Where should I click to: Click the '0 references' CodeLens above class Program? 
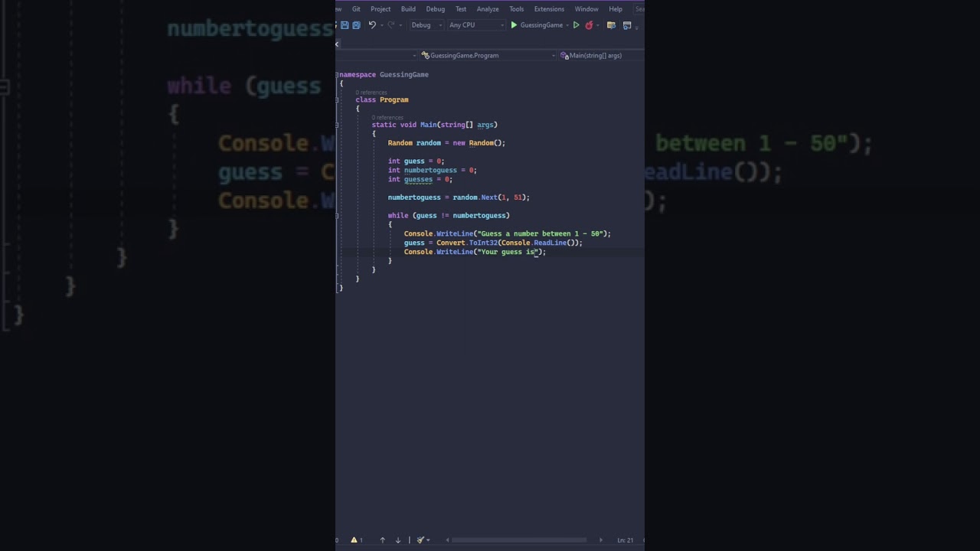(x=371, y=93)
